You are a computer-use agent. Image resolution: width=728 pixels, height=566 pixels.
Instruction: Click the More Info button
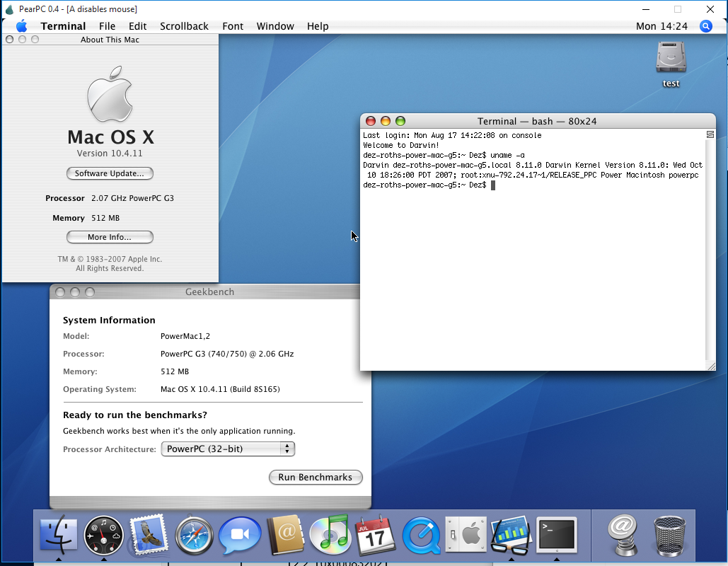pos(110,237)
